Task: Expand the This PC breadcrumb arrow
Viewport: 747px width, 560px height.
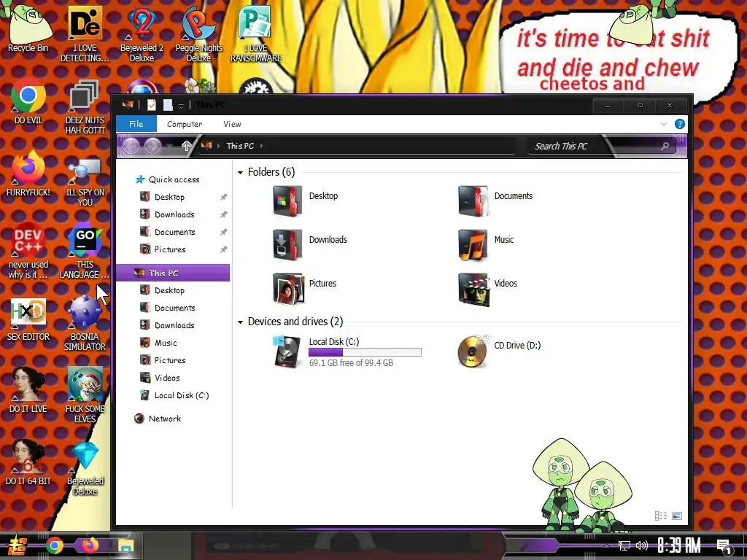Action: [x=262, y=146]
